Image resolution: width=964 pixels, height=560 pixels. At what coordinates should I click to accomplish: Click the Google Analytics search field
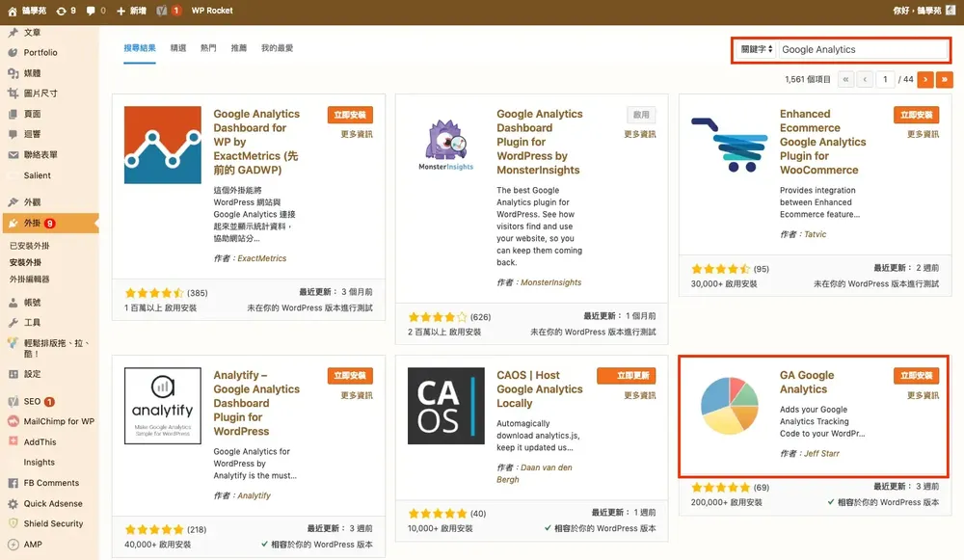click(863, 49)
